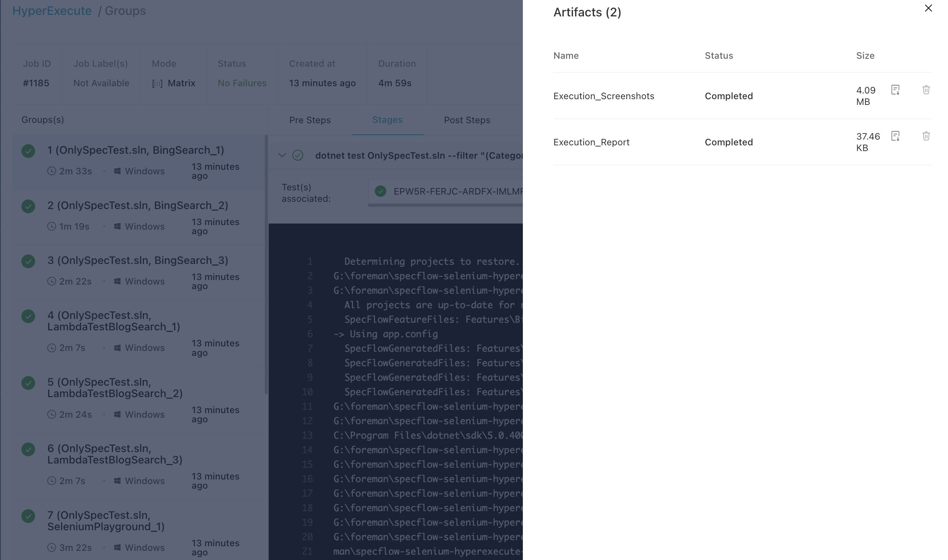Click the Execution_Screenshots artifact name
Image resolution: width=948 pixels, height=560 pixels.
[604, 96]
